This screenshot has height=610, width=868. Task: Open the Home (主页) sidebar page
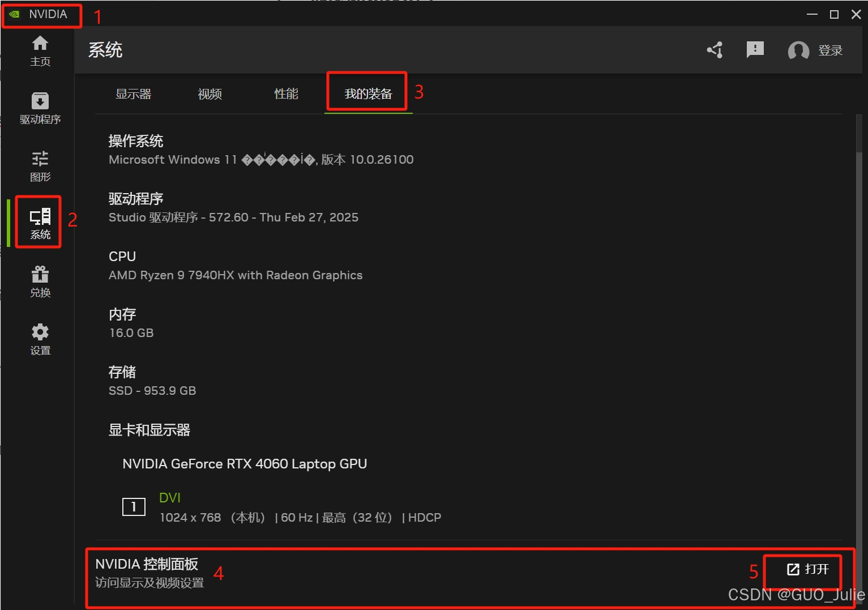point(40,50)
